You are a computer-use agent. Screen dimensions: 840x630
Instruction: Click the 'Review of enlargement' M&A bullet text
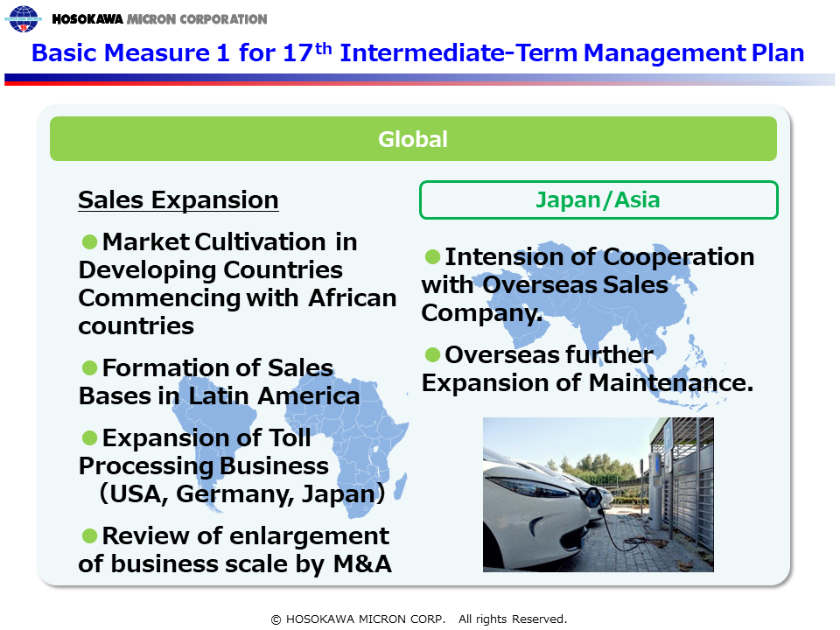[235, 549]
